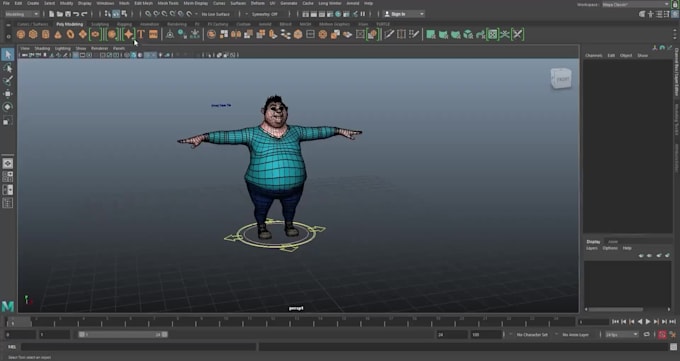Open the Symmetry Off dropdown
Viewport: 680px width, 361px height.
pos(265,14)
